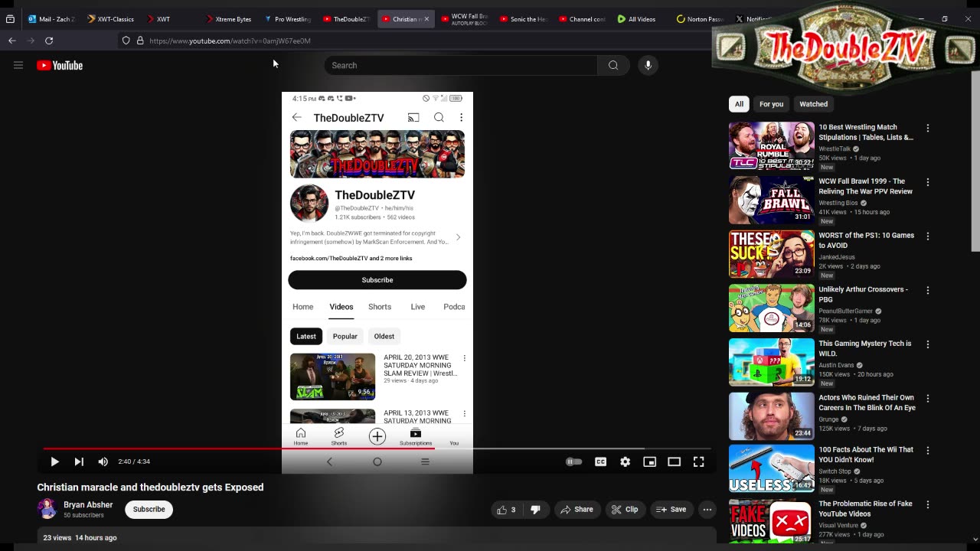The width and height of the screenshot is (980, 551).
Task: Select the Watched filter chip
Action: 813,104
